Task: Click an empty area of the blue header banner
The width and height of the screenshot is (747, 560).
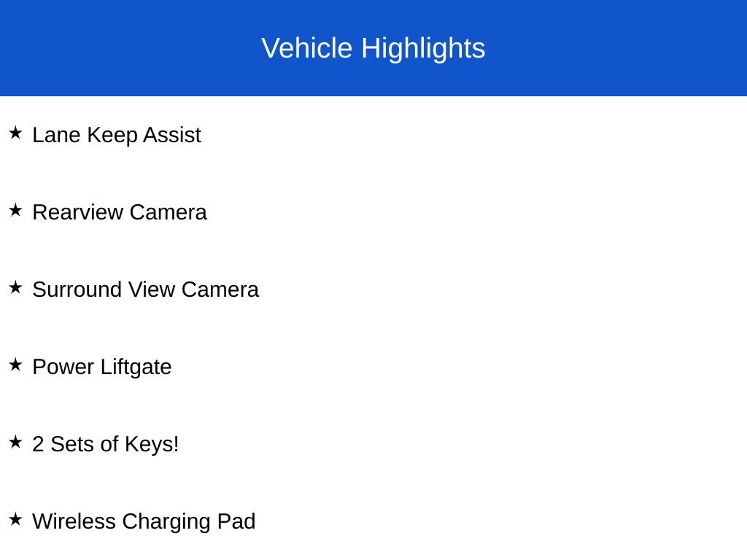Action: pos(620,48)
